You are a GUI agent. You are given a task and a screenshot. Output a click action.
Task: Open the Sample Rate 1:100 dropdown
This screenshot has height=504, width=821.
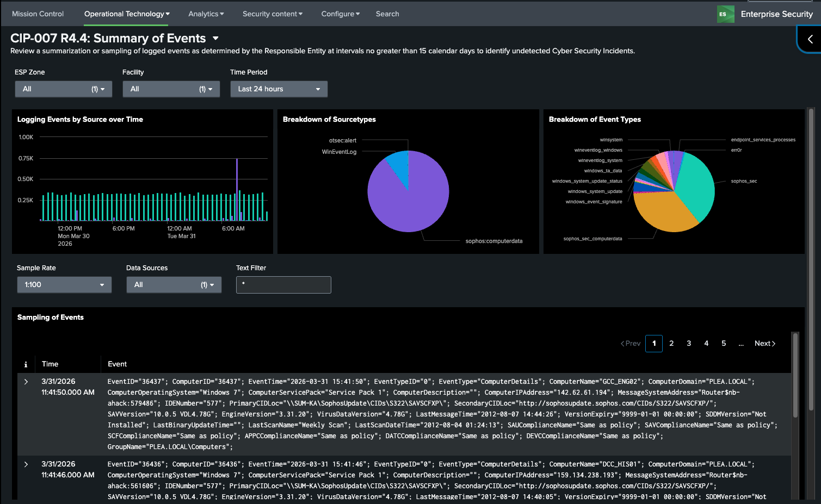pyautogui.click(x=64, y=285)
